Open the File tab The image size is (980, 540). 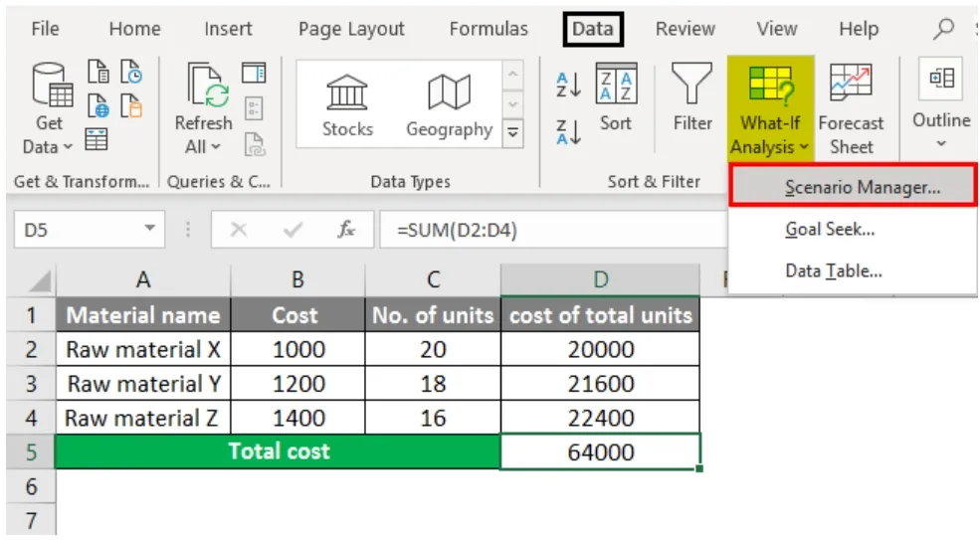[x=45, y=29]
